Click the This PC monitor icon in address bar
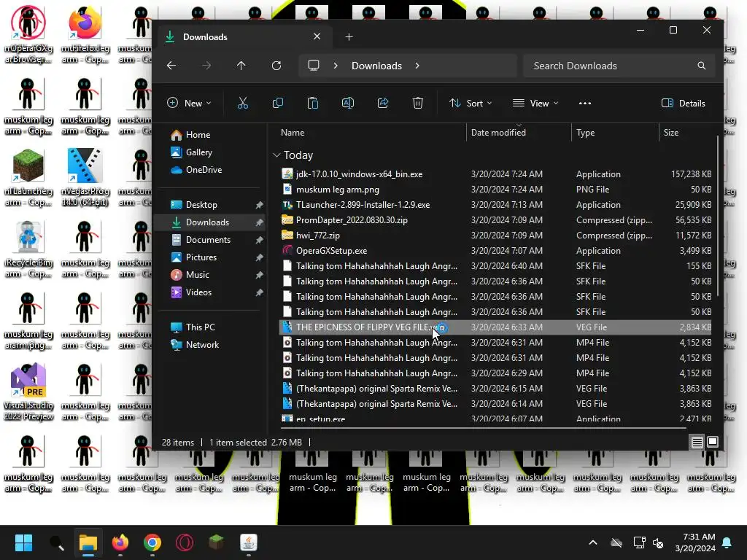The width and height of the screenshot is (747, 560). click(x=314, y=66)
